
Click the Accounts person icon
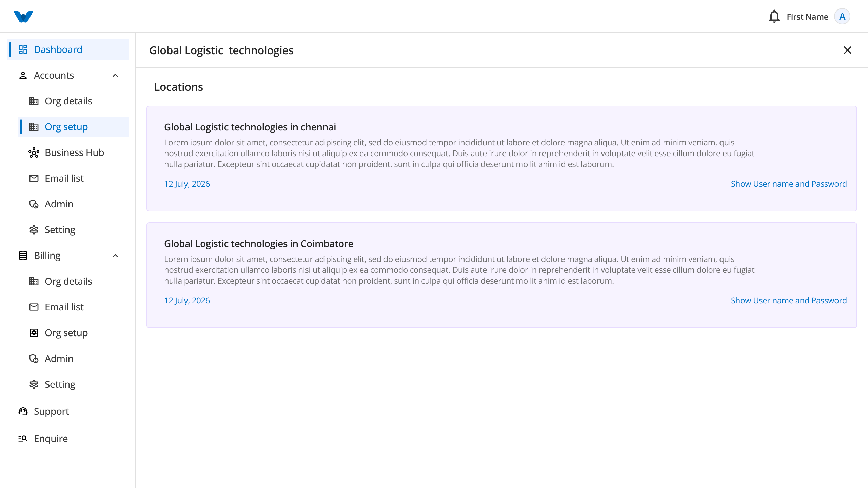click(23, 75)
